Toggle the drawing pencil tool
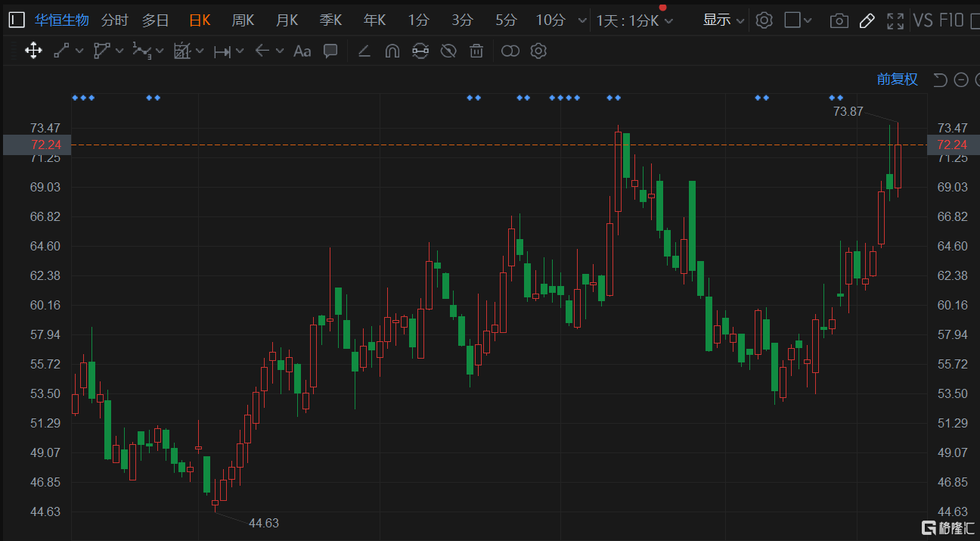 tap(867, 21)
